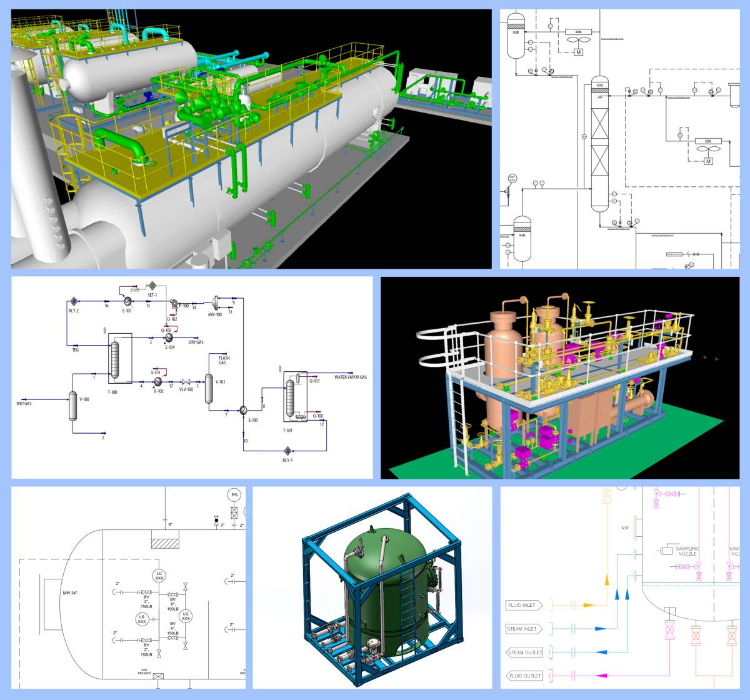
Task: Open the column P&ID drawing with motor boxes
Action: click(620, 139)
